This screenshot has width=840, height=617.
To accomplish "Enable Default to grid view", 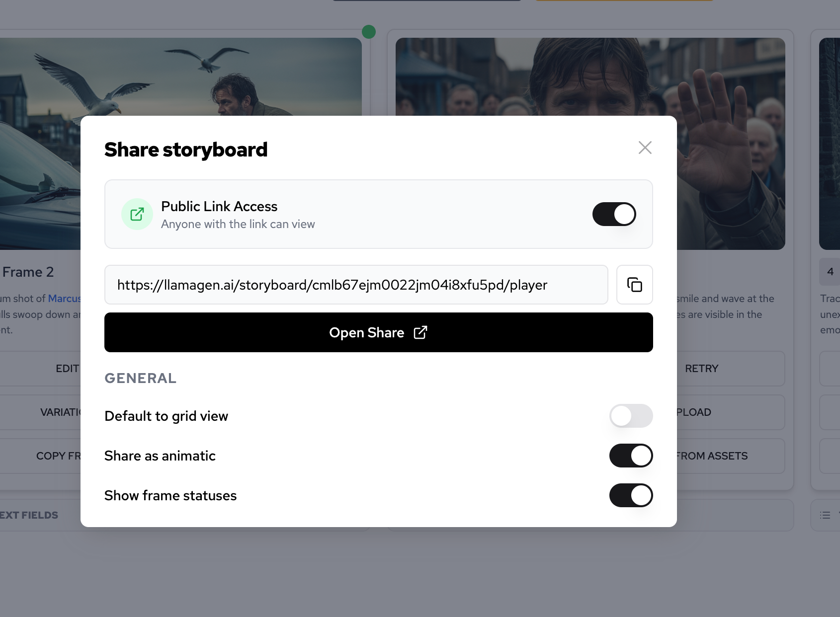I will coord(631,416).
